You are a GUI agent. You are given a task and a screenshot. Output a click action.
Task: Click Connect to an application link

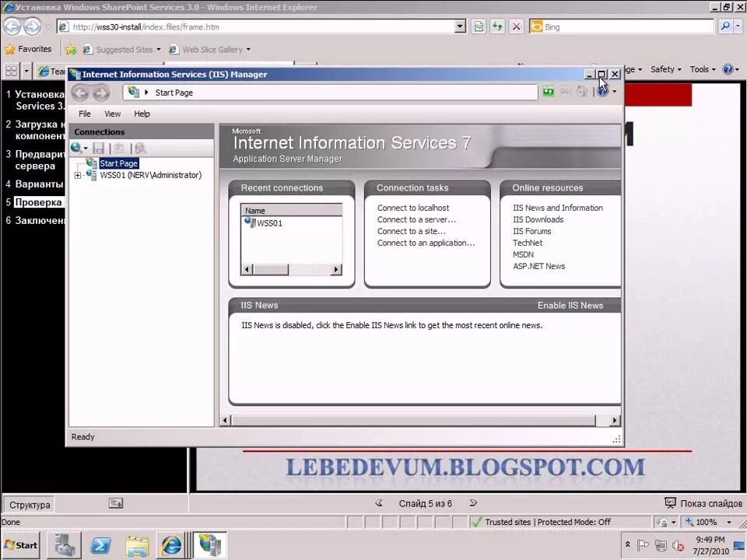426,243
